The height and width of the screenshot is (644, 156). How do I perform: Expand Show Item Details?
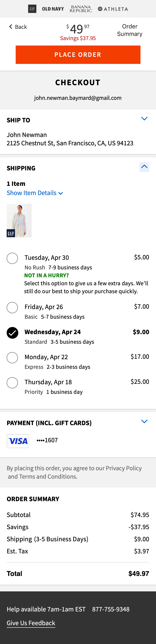coord(35,193)
